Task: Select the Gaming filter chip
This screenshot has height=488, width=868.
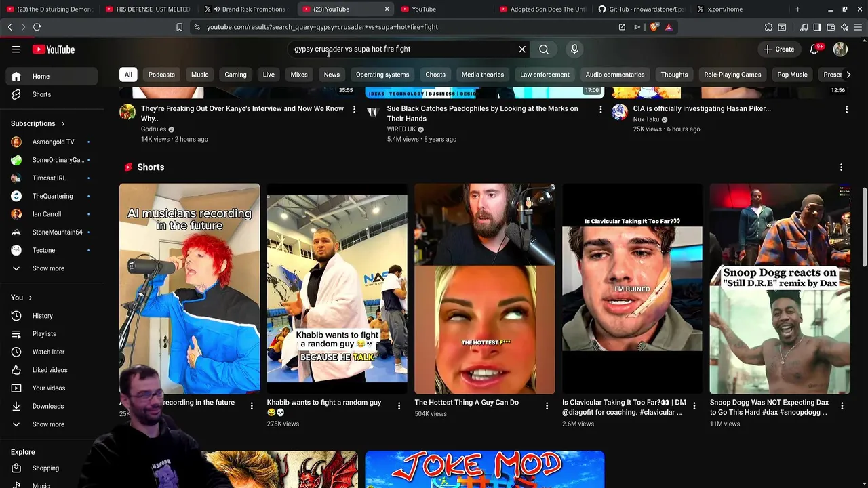Action: click(235, 75)
